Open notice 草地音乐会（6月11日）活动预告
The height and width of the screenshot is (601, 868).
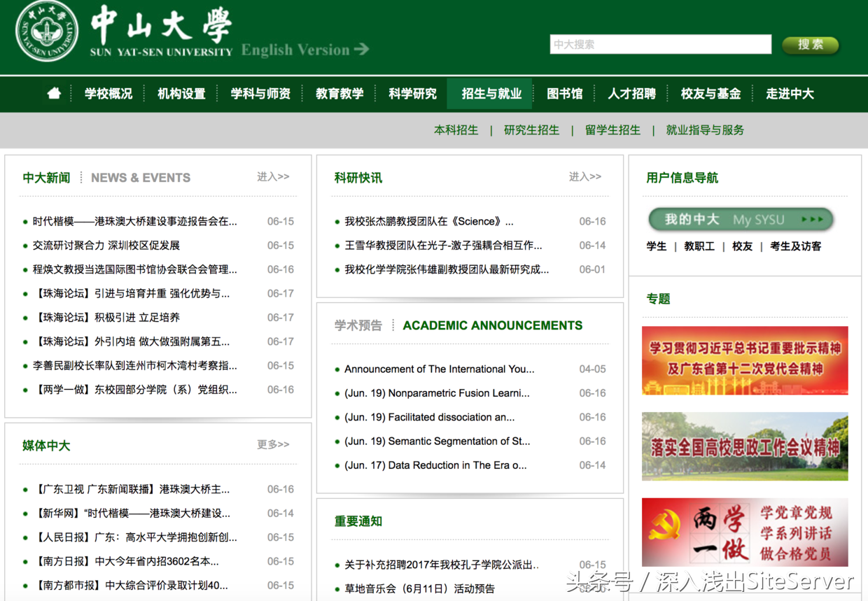[419, 588]
